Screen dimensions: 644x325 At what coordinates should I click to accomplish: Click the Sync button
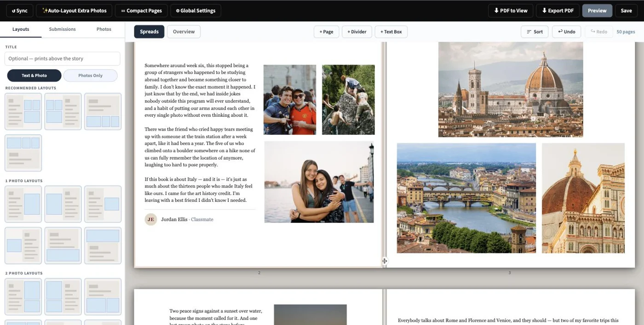(x=20, y=11)
